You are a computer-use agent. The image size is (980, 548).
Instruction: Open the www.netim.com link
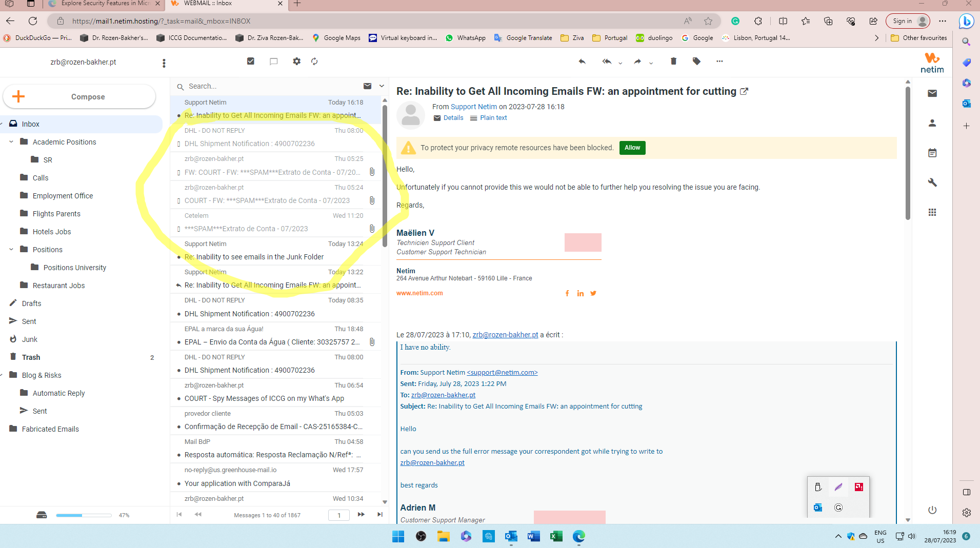coord(419,293)
